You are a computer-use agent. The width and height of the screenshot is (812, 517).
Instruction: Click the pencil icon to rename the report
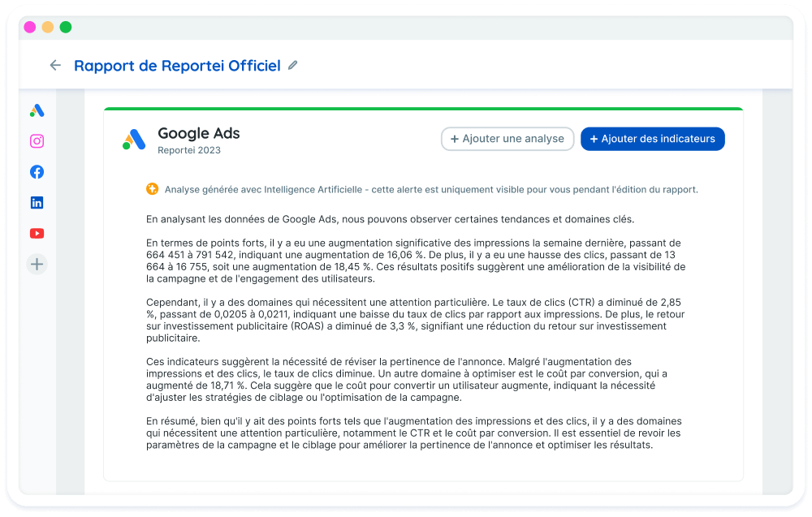(x=293, y=65)
